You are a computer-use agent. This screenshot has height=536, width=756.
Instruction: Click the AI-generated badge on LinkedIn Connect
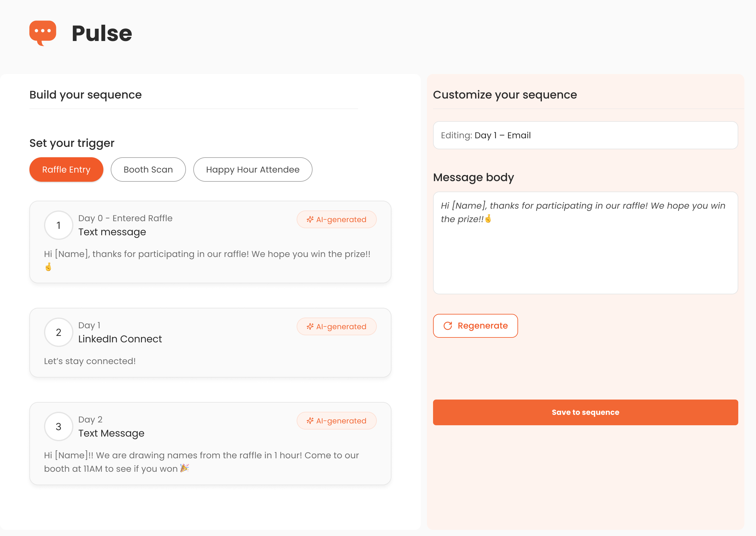[x=336, y=326]
